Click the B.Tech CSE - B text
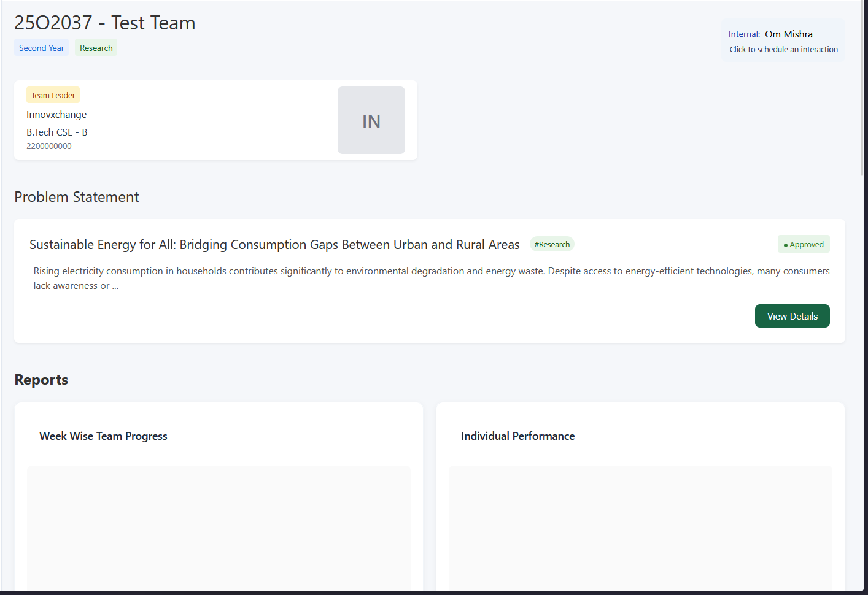868x595 pixels. pyautogui.click(x=56, y=132)
